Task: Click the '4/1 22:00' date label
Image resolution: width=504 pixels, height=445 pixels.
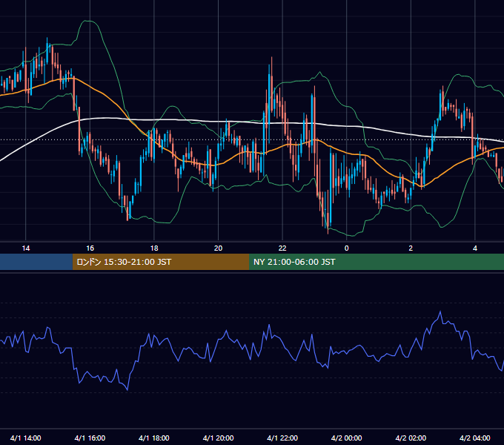Action: point(282,438)
